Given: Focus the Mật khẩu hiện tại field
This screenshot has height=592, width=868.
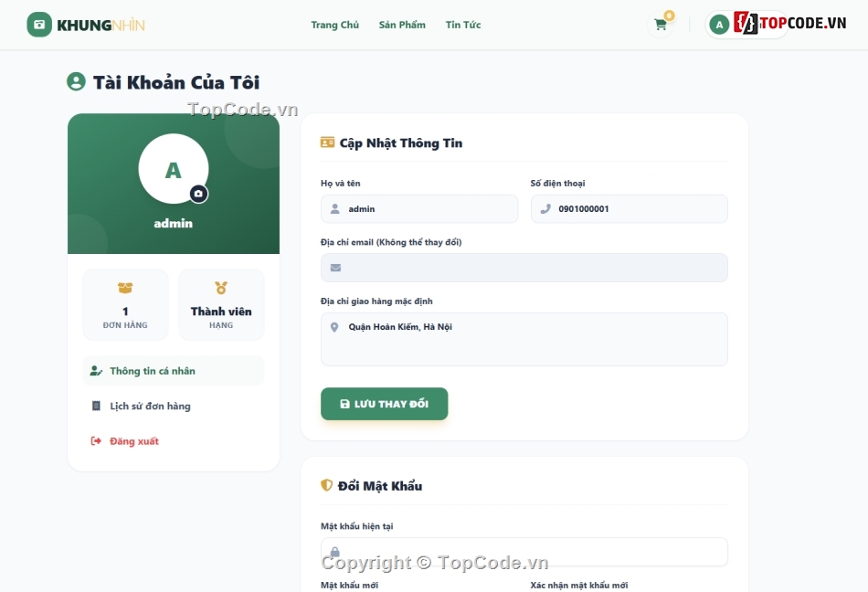Looking at the screenshot, I should [524, 552].
